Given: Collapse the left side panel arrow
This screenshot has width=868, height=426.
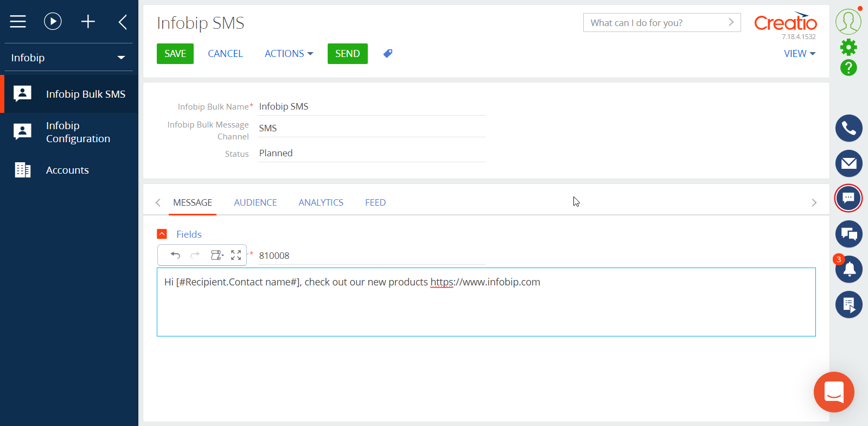Looking at the screenshot, I should coord(123,22).
